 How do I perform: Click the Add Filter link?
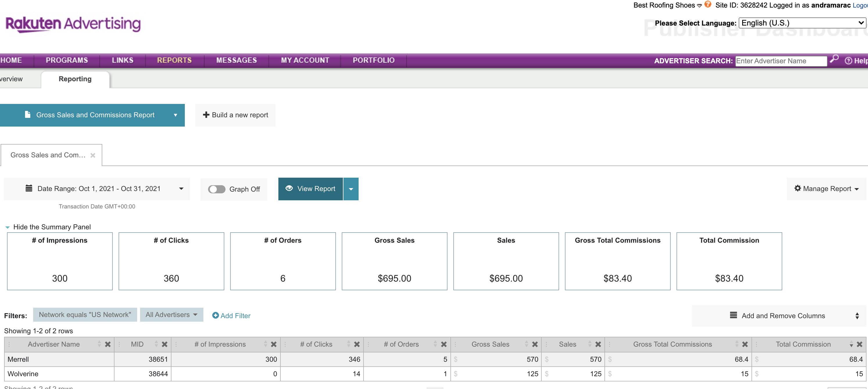[235, 316]
